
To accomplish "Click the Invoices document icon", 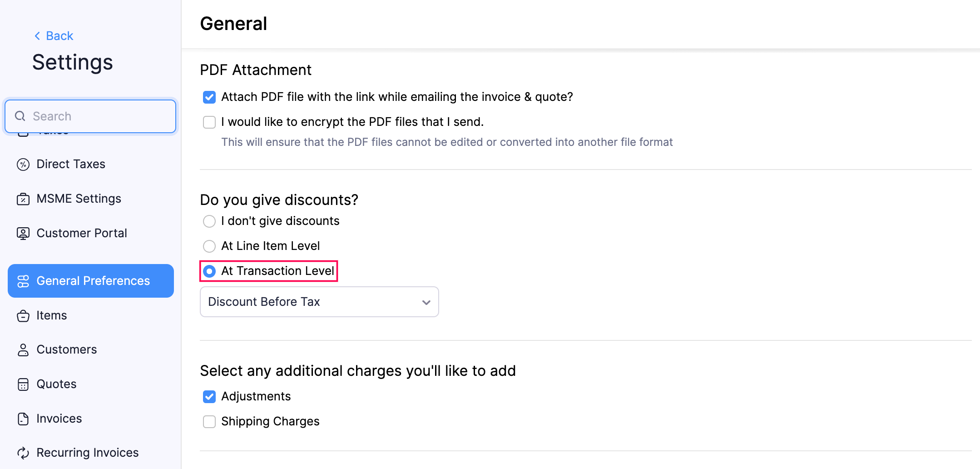I will tap(24, 419).
